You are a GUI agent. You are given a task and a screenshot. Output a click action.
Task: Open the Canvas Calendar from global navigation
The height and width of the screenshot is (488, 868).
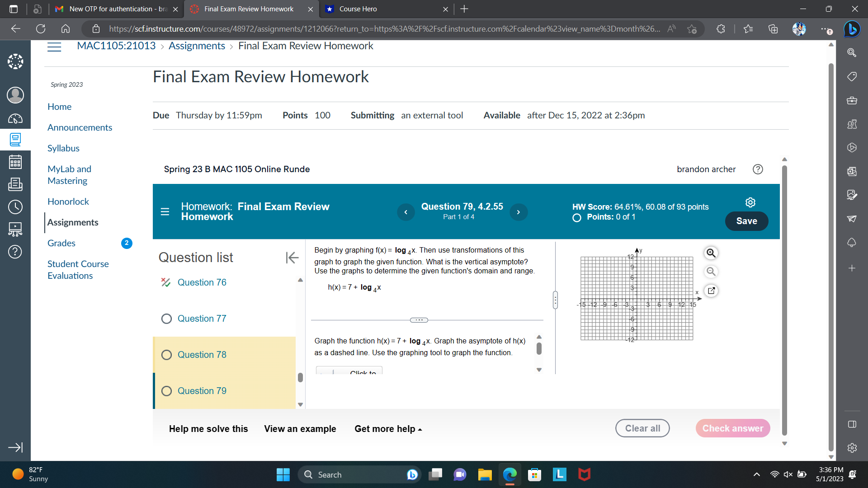(x=15, y=162)
